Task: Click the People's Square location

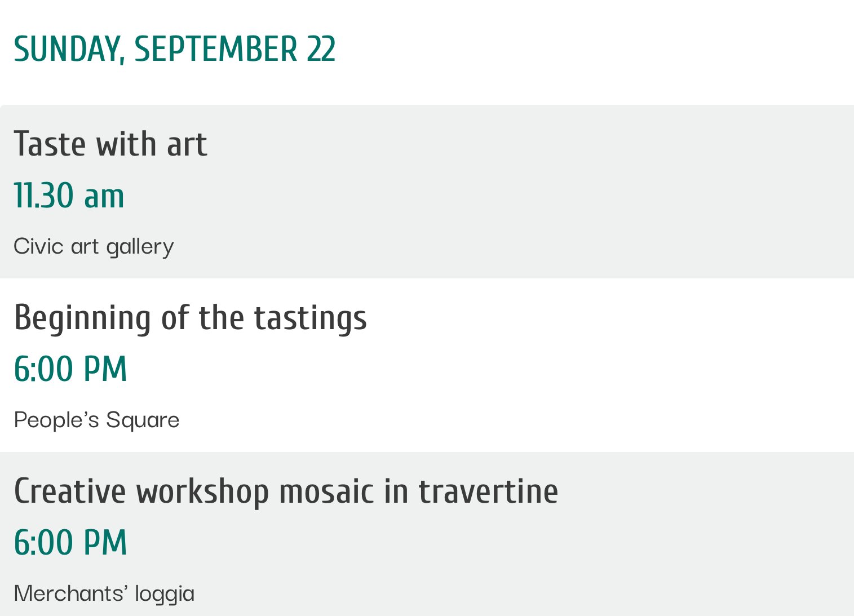Action: (x=96, y=420)
